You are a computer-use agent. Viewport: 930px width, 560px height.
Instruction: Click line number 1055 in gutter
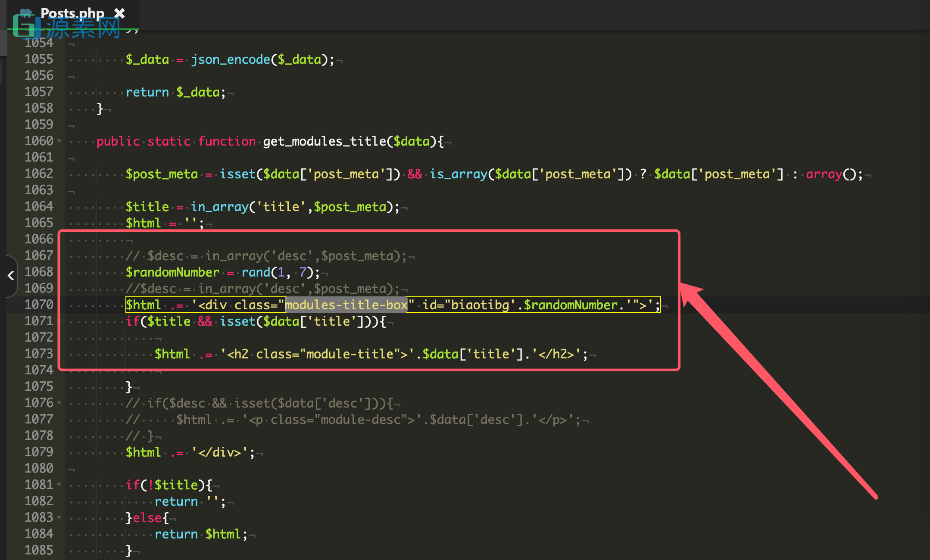point(39,59)
